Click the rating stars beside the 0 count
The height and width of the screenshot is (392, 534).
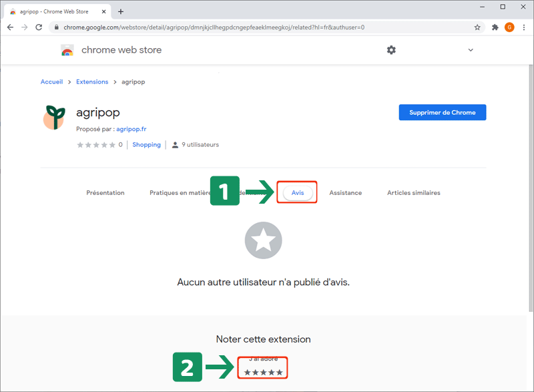pyautogui.click(x=96, y=145)
